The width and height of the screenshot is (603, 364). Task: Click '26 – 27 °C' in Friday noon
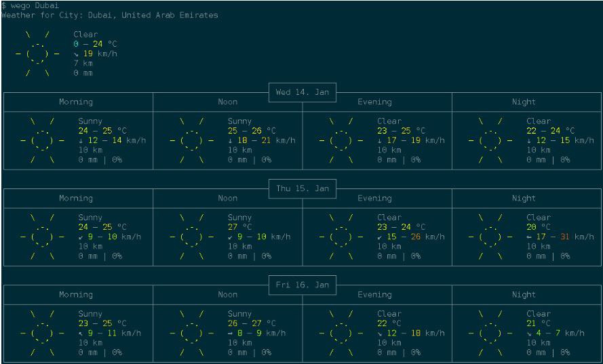[252, 323]
